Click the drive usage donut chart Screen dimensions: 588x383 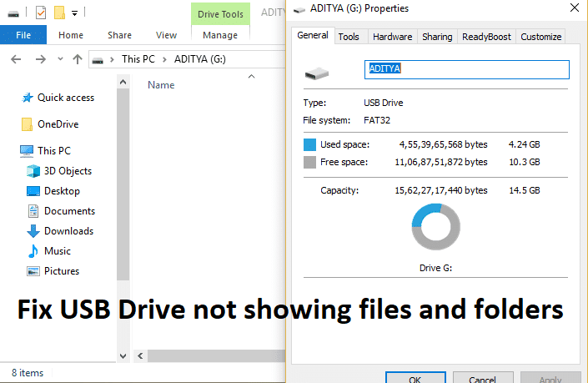tap(435, 227)
